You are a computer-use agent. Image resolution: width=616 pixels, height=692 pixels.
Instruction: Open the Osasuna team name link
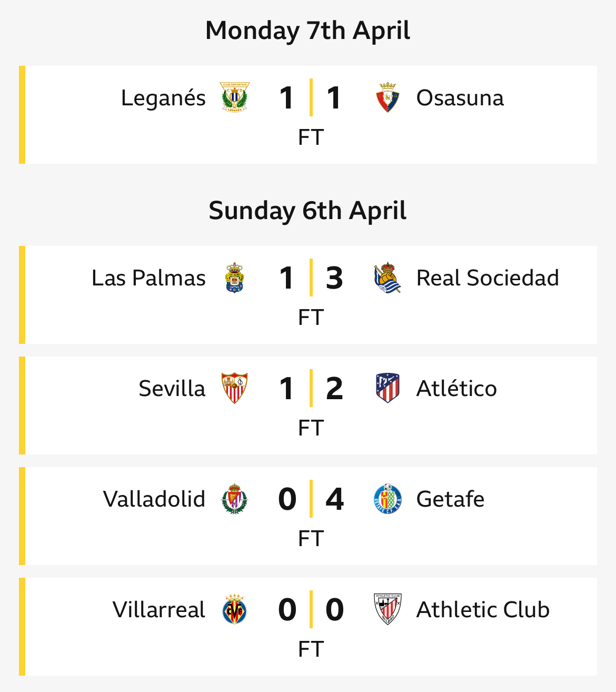[460, 98]
